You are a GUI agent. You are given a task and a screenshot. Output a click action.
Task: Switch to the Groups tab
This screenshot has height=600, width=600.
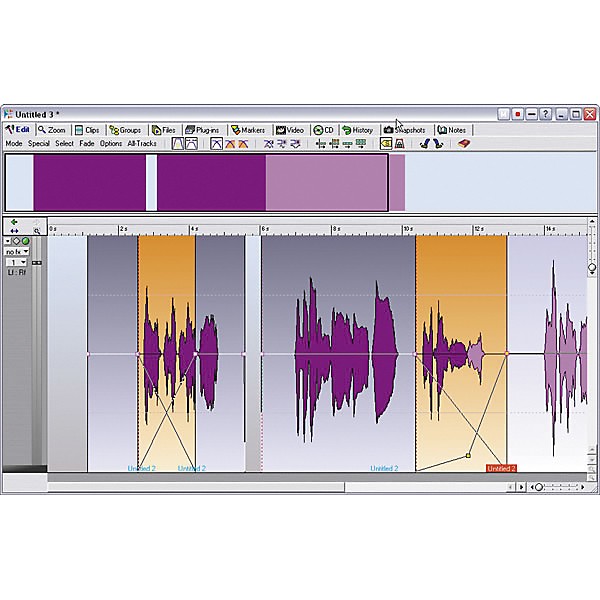point(126,130)
